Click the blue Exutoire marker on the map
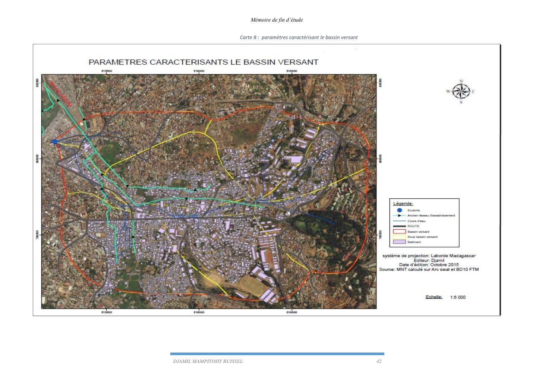555x392 pixels. point(54,141)
